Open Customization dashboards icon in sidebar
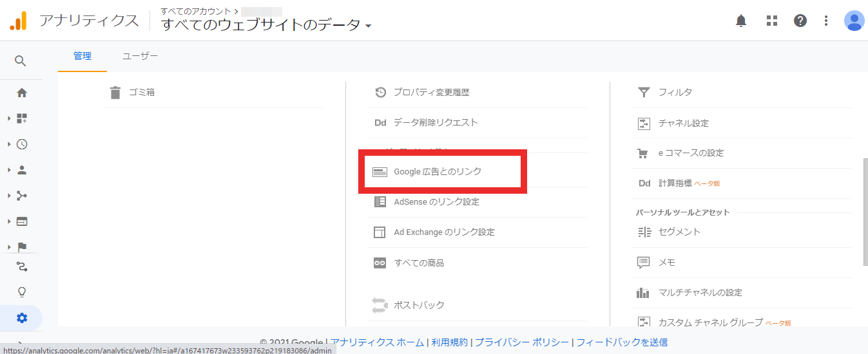This screenshot has height=354, width=868. tap(22, 118)
